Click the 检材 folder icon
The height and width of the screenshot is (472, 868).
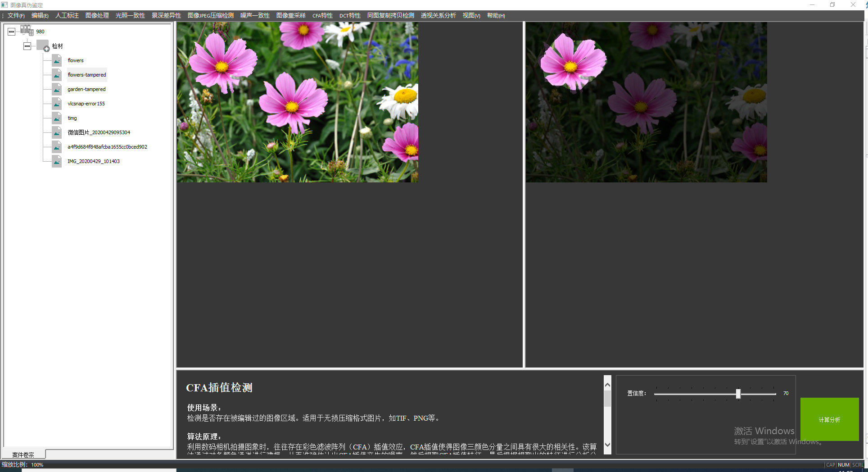coord(43,45)
